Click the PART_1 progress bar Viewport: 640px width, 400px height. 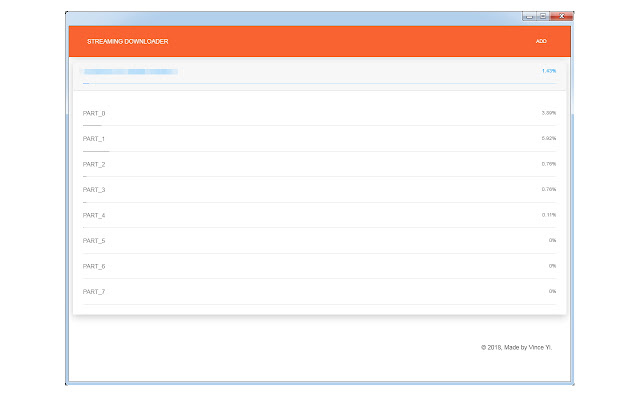[319, 151]
